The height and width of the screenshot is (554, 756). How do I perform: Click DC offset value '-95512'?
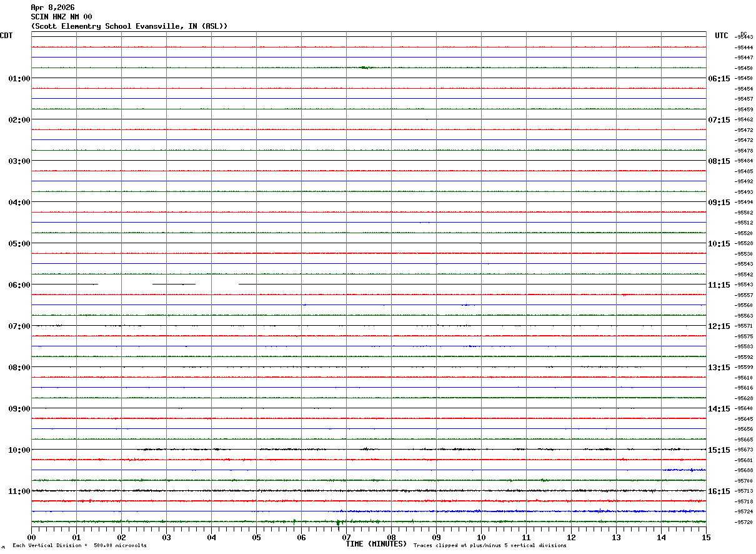tap(744, 223)
